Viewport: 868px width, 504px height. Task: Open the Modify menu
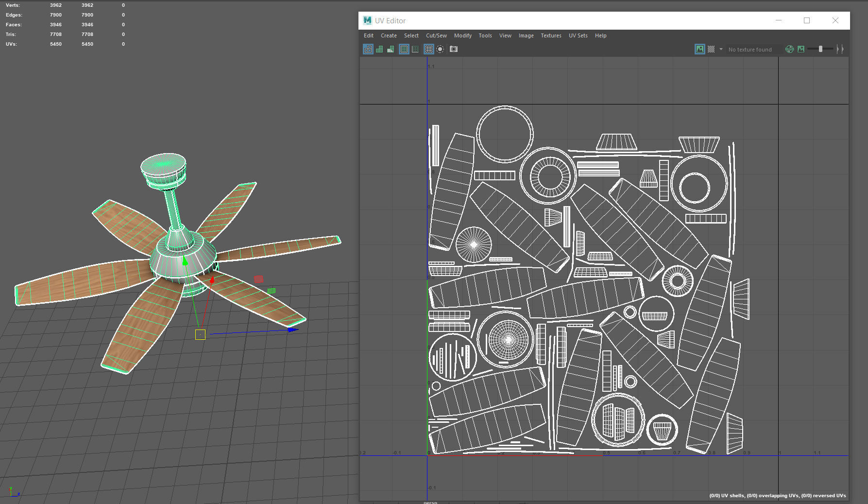[463, 35]
